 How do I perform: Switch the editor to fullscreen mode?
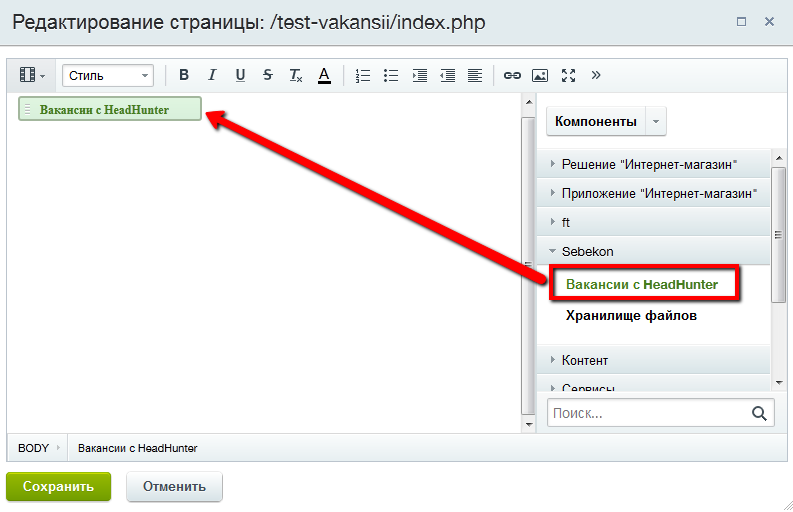coord(568,75)
